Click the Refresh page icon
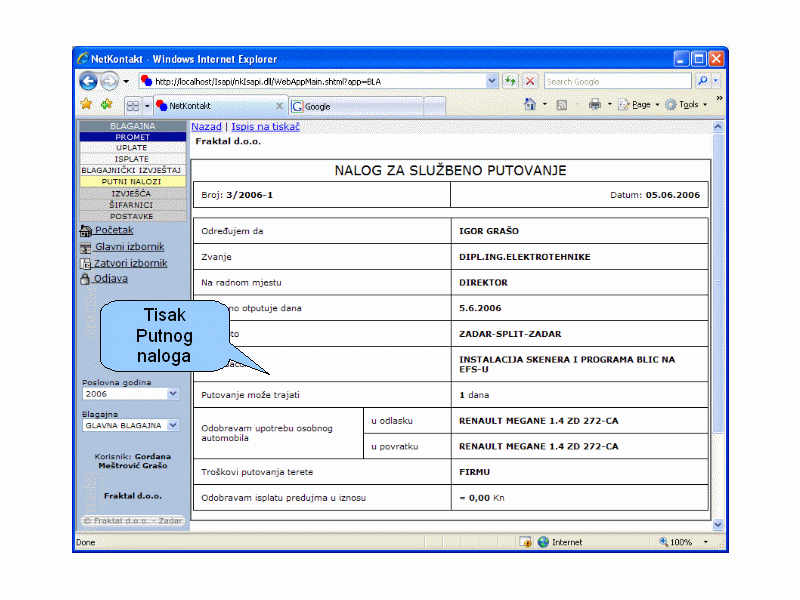 [x=510, y=81]
